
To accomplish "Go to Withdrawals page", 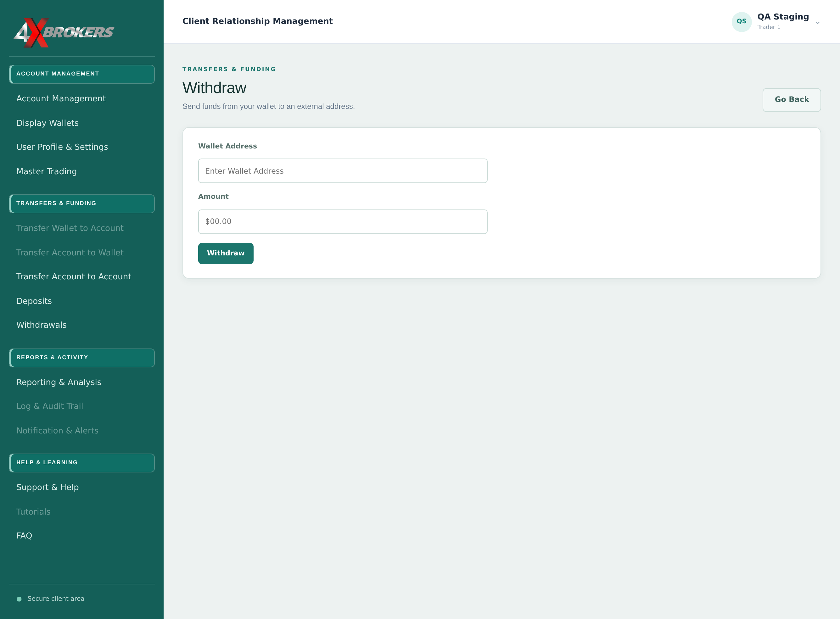I will click(42, 325).
